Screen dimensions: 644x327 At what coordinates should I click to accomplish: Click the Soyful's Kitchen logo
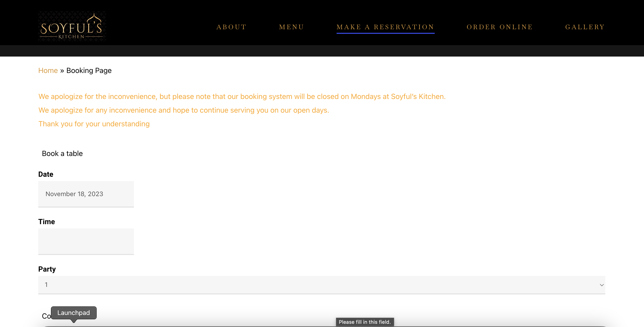click(72, 26)
